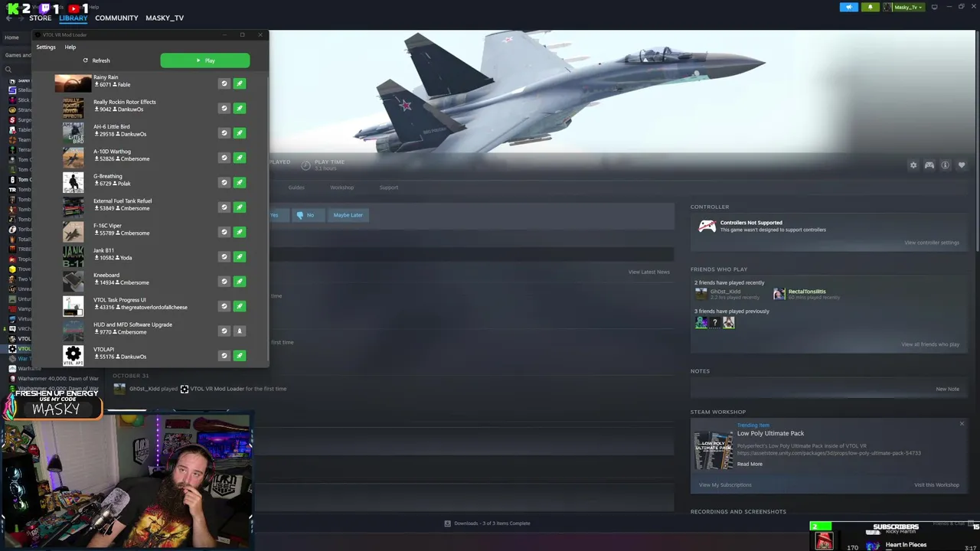This screenshot has width=980, height=551.
Task: Open the Steam STORE tab
Action: pos(40,18)
